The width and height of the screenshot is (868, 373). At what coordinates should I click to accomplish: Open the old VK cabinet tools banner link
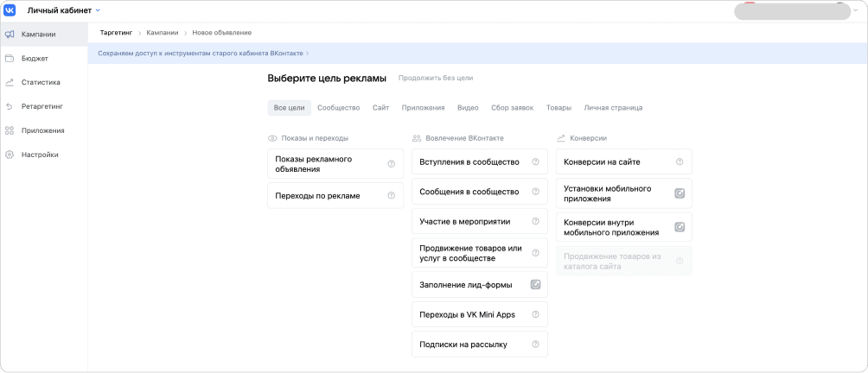201,54
